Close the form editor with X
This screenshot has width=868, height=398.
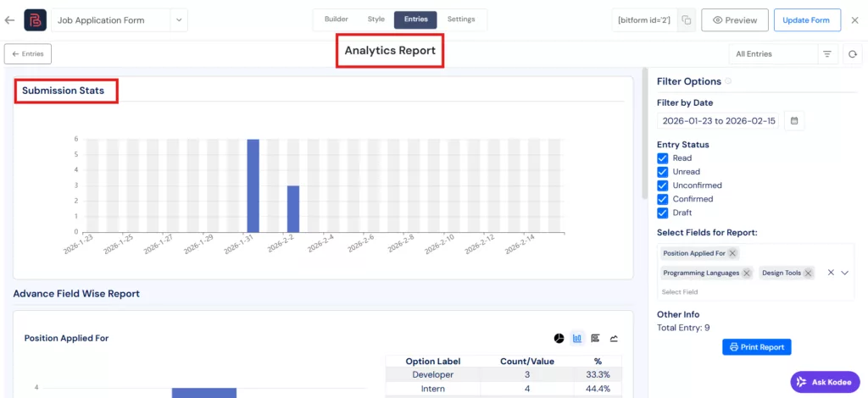tap(854, 20)
